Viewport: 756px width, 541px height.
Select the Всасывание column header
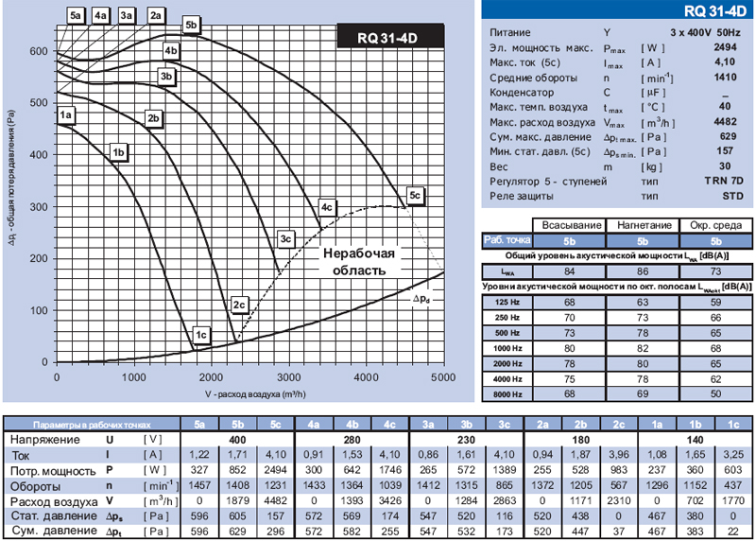pos(570,225)
